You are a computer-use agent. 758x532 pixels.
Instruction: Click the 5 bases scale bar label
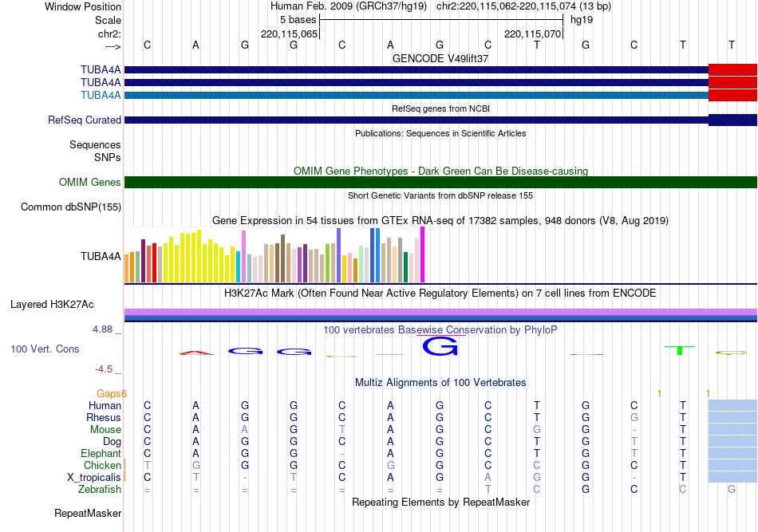(298, 20)
